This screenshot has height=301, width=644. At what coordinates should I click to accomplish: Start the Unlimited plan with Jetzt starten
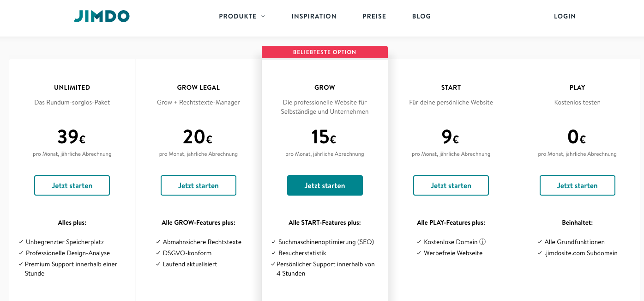pos(72,185)
